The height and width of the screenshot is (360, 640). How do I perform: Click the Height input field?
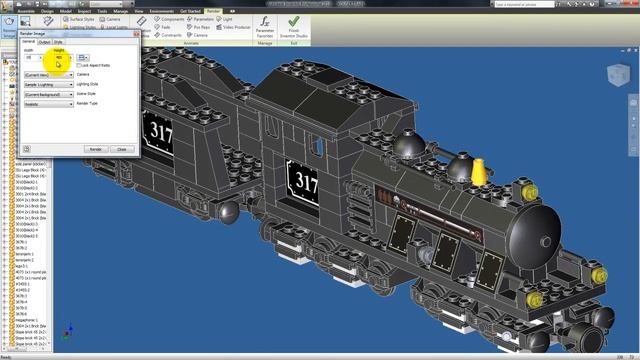pyautogui.click(x=61, y=58)
